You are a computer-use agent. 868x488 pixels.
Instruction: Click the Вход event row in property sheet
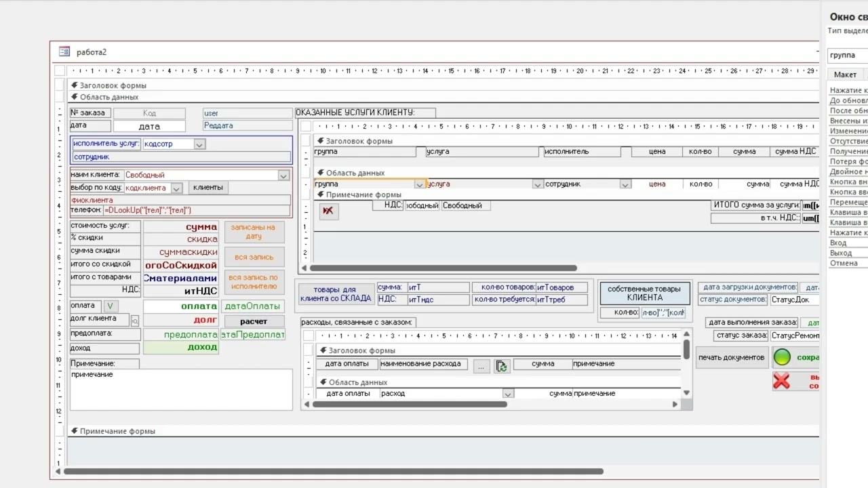tap(848, 243)
